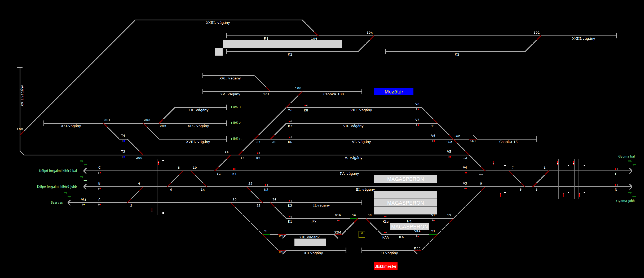
Task: Click the blue Mezőtúr station button
Action: pyautogui.click(x=394, y=92)
